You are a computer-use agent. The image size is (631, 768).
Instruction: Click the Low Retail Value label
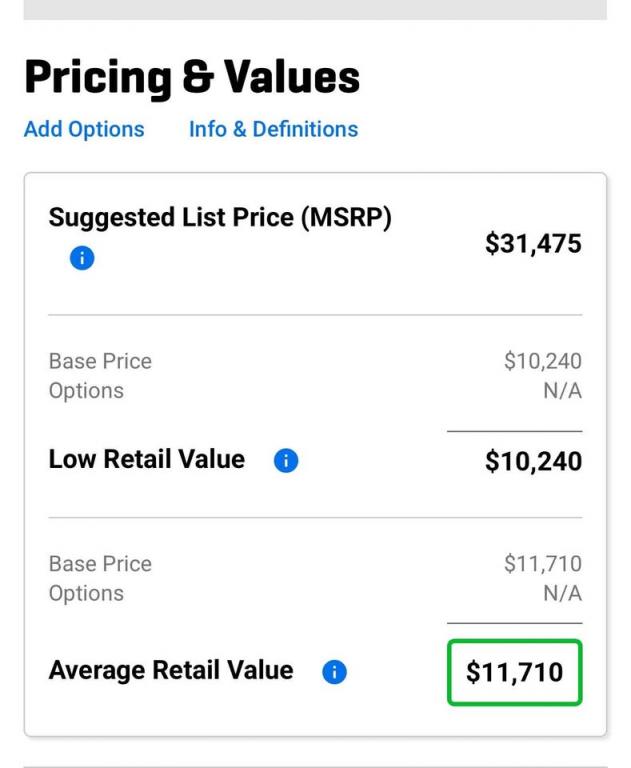(146, 459)
